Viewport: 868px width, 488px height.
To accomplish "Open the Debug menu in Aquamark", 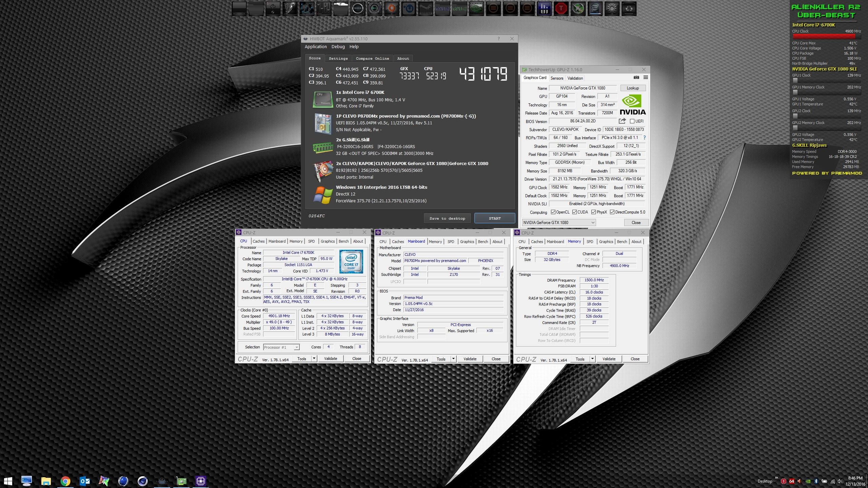I will pyautogui.click(x=338, y=47).
